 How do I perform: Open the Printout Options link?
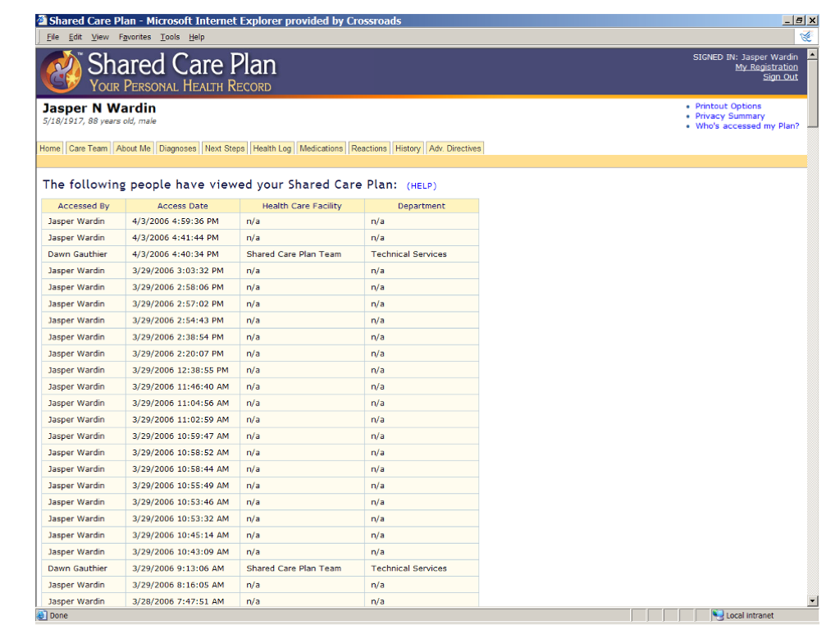728,106
